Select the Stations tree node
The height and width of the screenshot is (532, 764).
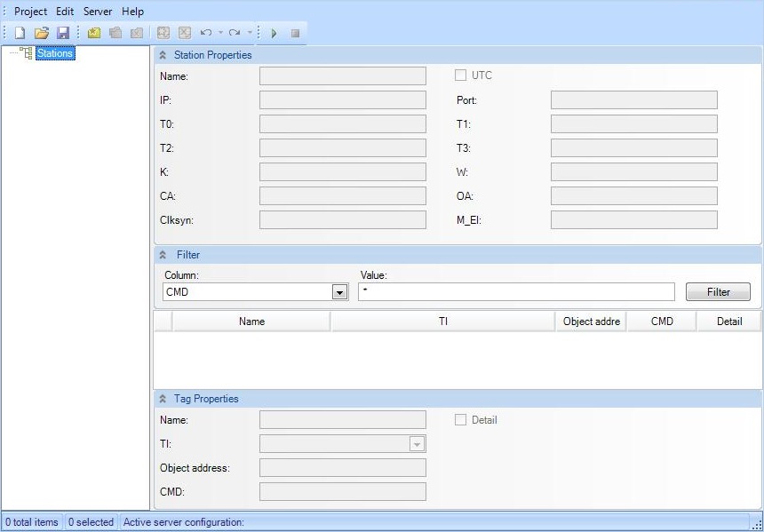(55, 53)
